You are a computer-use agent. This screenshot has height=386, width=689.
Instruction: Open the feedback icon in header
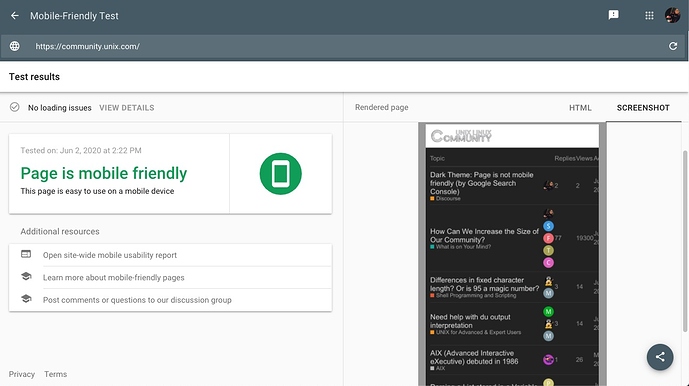pos(613,15)
